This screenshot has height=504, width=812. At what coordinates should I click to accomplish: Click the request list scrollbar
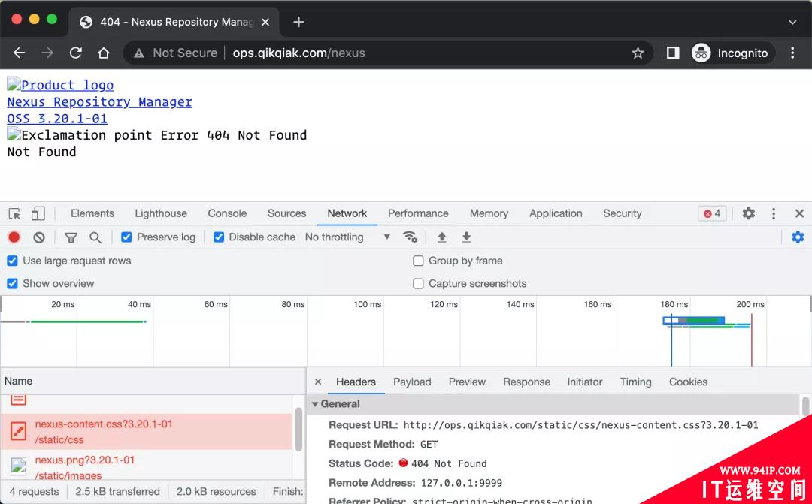298,429
